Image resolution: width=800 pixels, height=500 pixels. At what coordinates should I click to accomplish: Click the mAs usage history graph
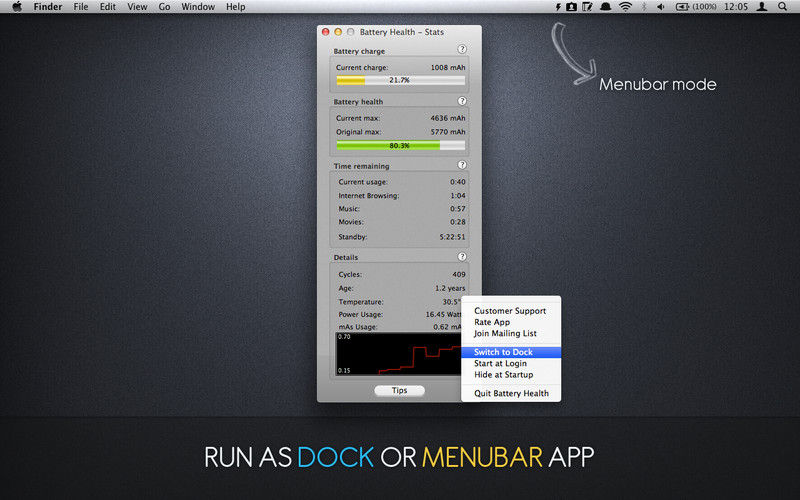[x=398, y=354]
